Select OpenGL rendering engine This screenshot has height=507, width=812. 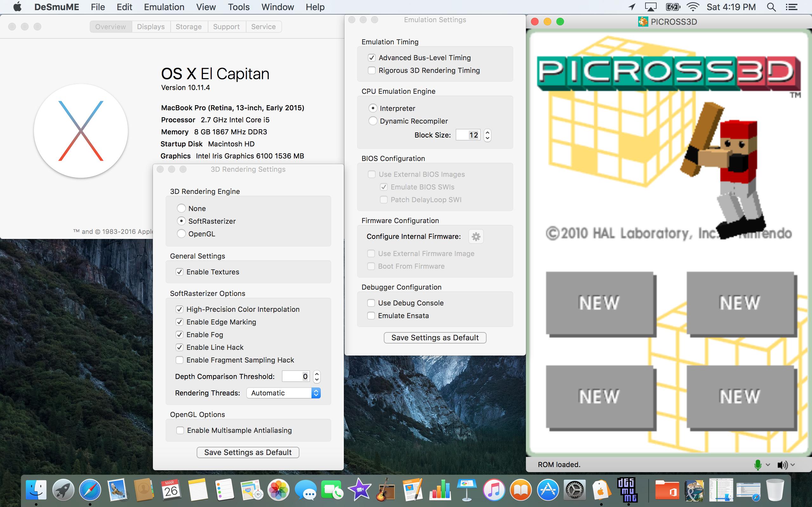[x=181, y=234]
